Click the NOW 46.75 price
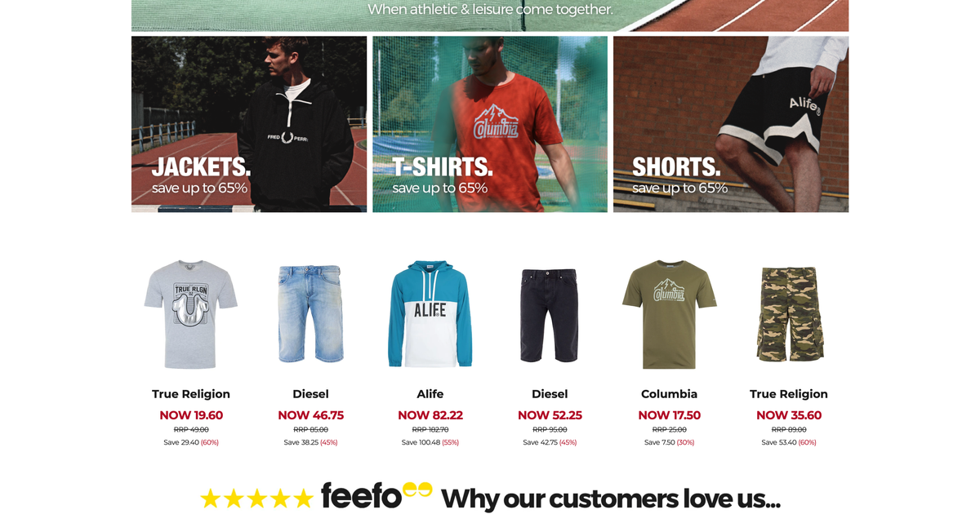 coord(310,415)
